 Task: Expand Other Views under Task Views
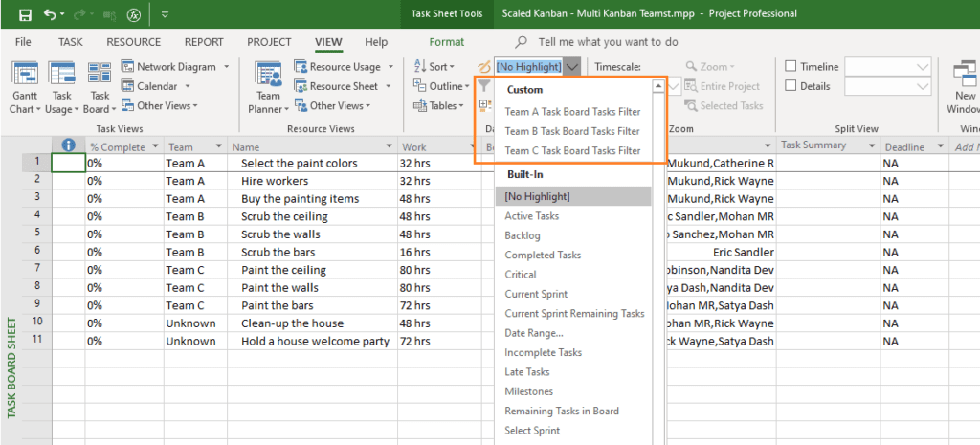[160, 105]
